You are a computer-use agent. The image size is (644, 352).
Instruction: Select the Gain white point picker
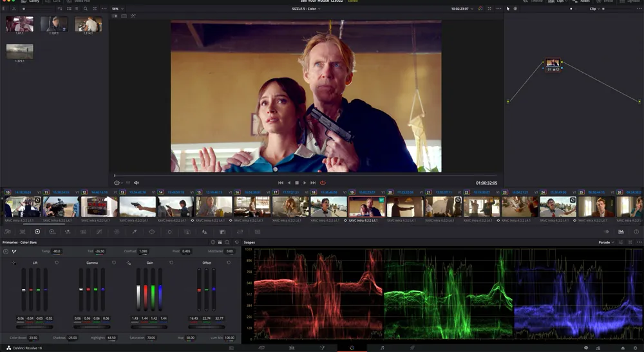pyautogui.click(x=129, y=263)
